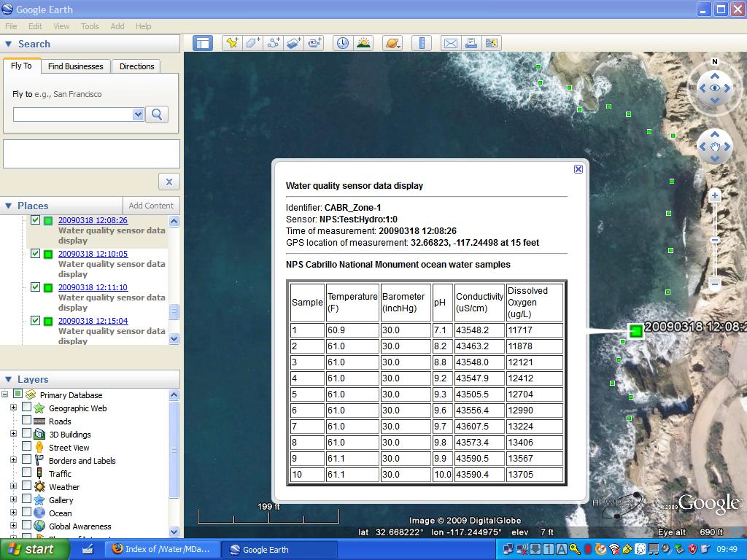This screenshot has width=747, height=560.
Task: Expand the Geographic Web node
Action: click(13, 407)
